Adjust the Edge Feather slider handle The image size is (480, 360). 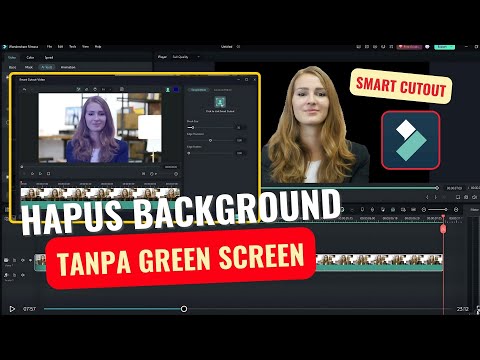pos(189,153)
